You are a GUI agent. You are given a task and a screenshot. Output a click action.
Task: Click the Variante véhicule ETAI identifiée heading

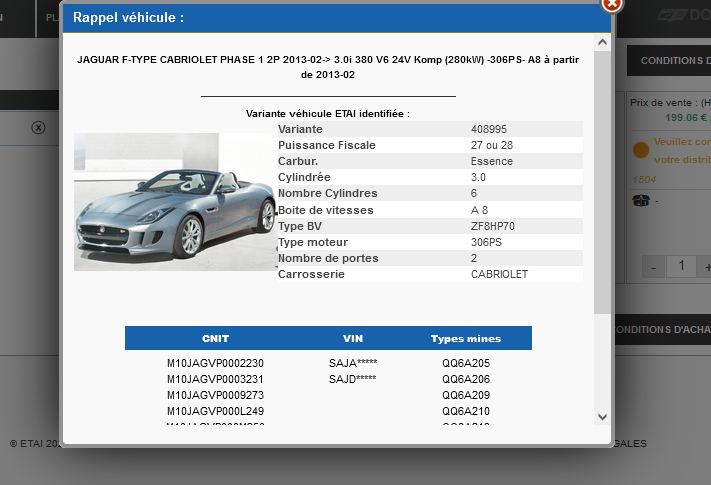pos(328,114)
